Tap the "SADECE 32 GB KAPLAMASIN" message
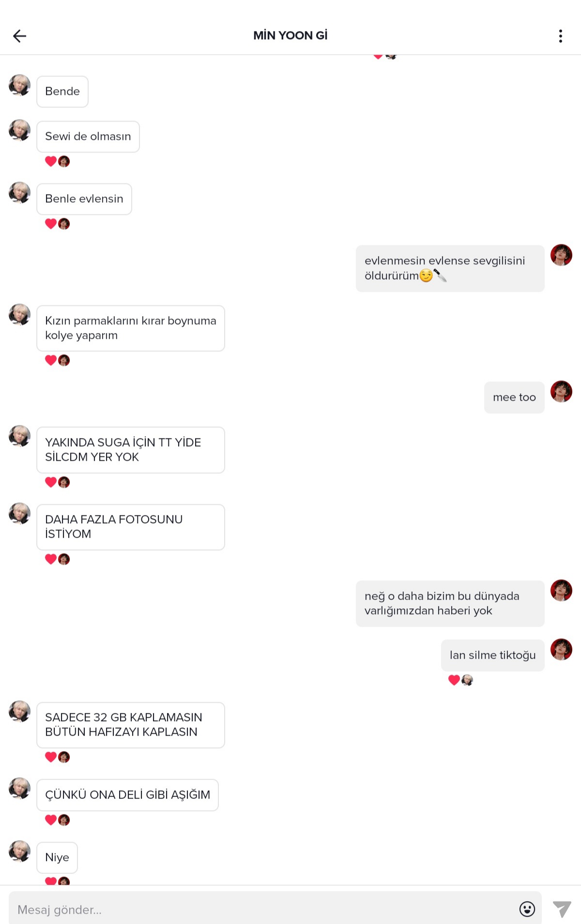 (x=131, y=725)
